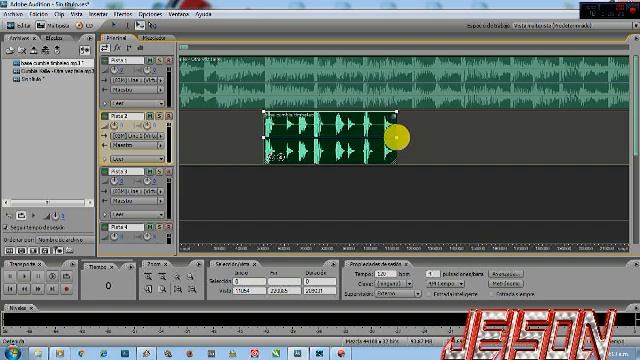This screenshot has width=640, height=360.
Task: Switch to Multipista view button
Action: [53, 25]
